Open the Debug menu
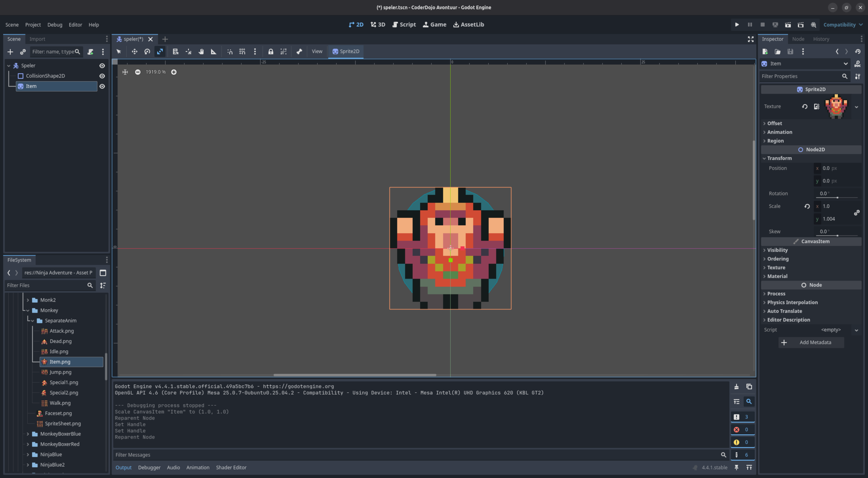The image size is (868, 478). [x=55, y=25]
